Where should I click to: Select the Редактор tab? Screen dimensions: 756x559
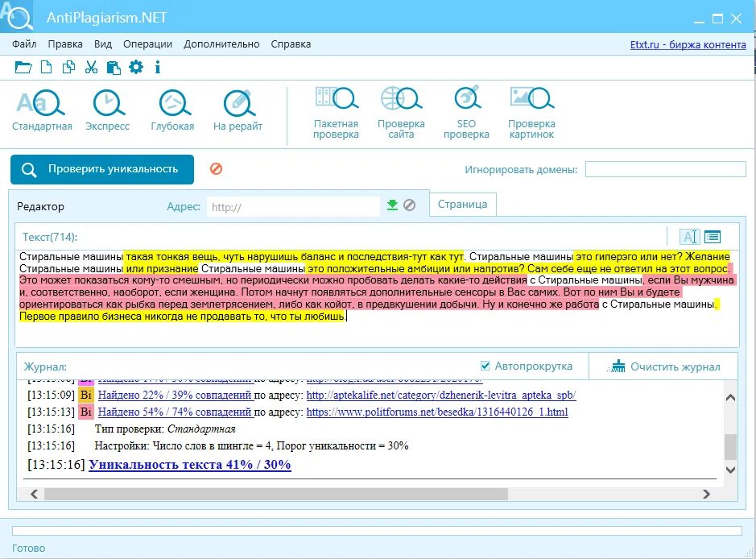40,206
